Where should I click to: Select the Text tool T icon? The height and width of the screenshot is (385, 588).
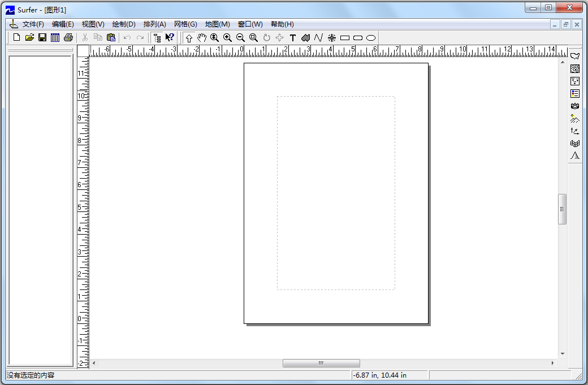click(x=293, y=37)
